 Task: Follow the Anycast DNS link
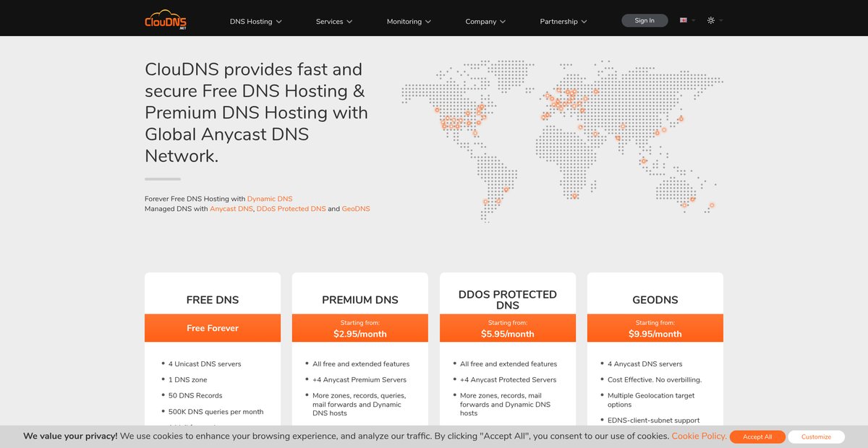coord(231,209)
